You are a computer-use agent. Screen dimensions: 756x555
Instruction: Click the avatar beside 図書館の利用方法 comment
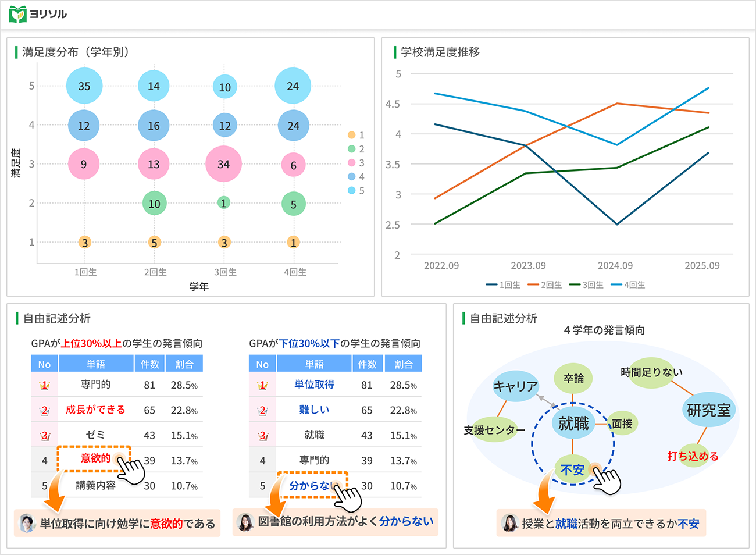coord(245,522)
